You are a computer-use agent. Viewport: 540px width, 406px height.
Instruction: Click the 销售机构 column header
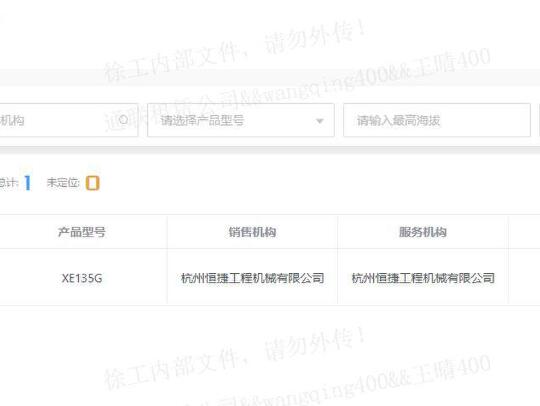(x=252, y=232)
